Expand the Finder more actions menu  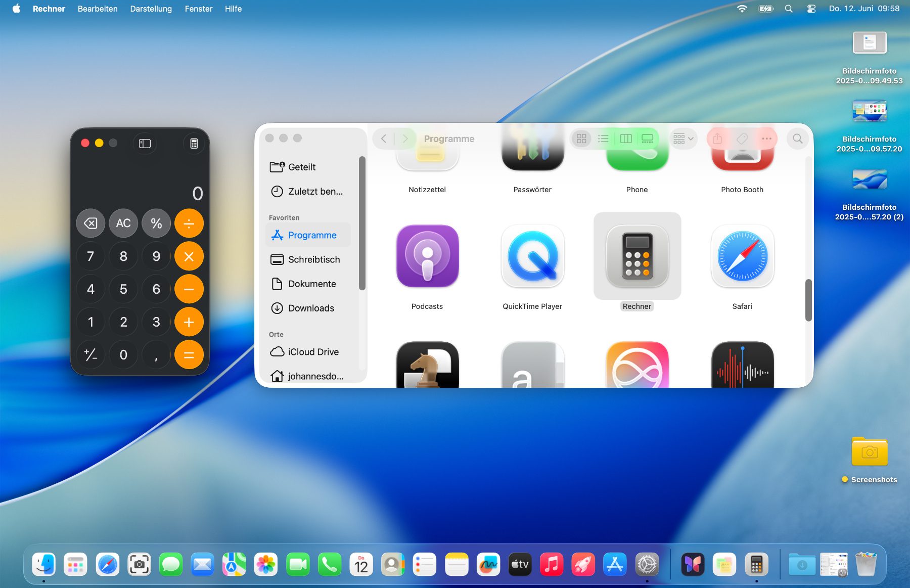tap(766, 139)
